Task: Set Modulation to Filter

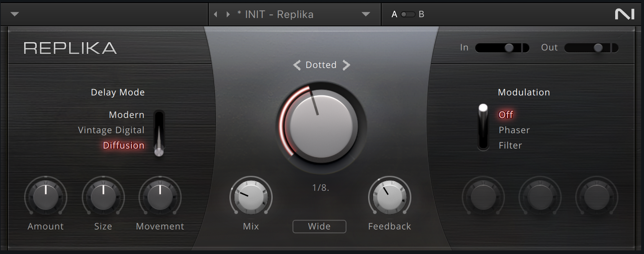Action: coord(510,145)
